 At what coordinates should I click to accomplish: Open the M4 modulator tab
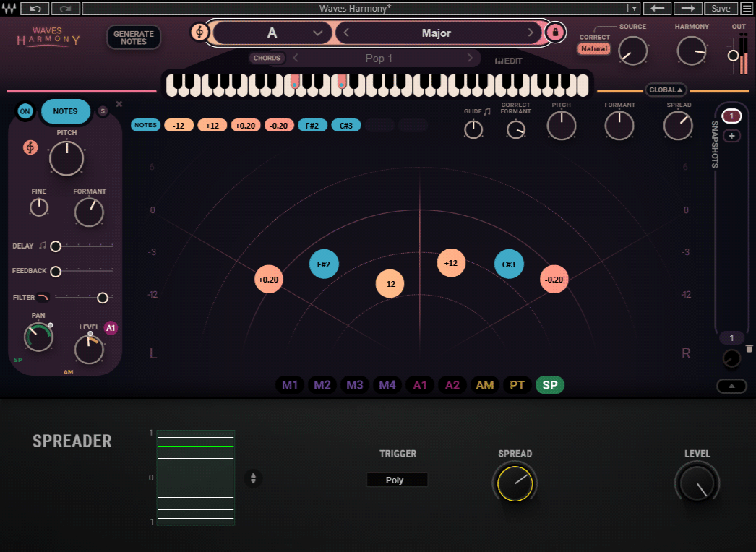tap(387, 384)
